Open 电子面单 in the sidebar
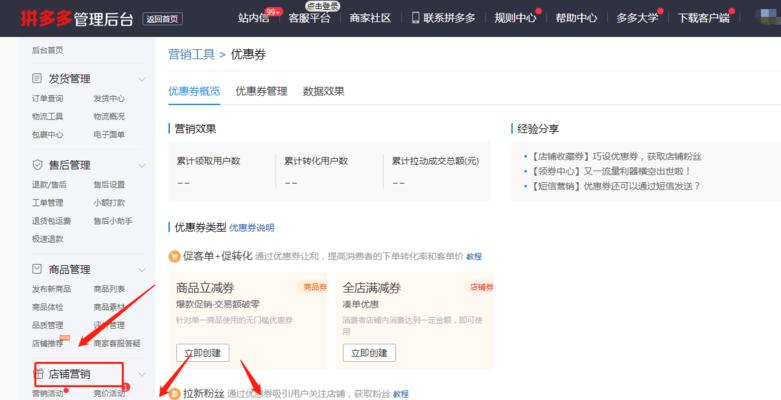The image size is (781, 400). (x=109, y=134)
